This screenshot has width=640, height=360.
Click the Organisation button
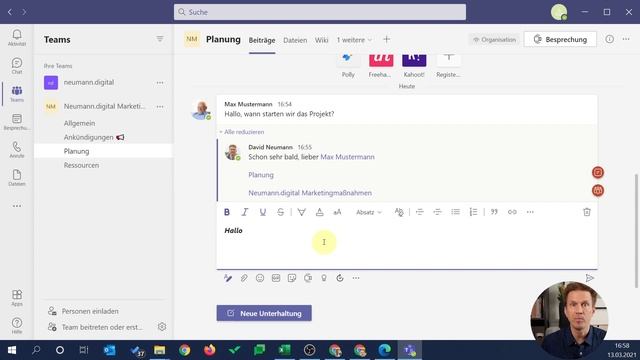click(494, 40)
